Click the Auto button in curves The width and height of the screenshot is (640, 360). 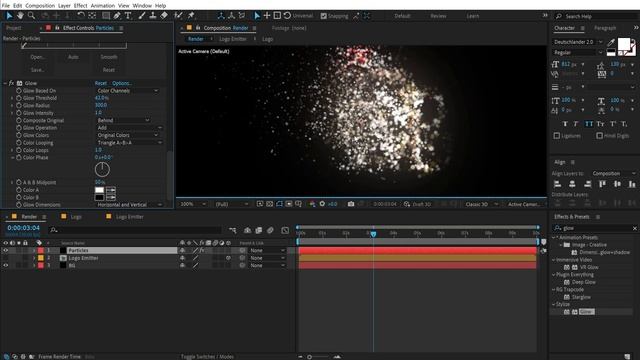[73, 57]
